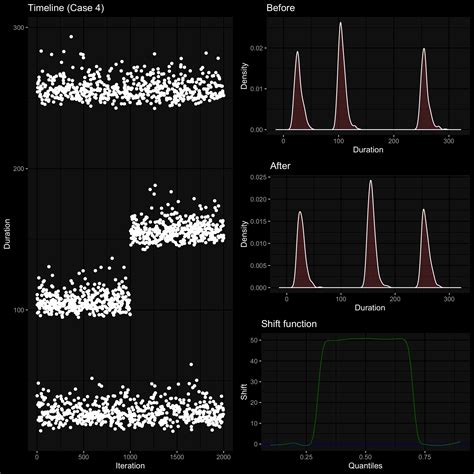Click the 1000 tick on Iteration axis
The height and width of the screenshot is (474, 474).
pos(130,457)
